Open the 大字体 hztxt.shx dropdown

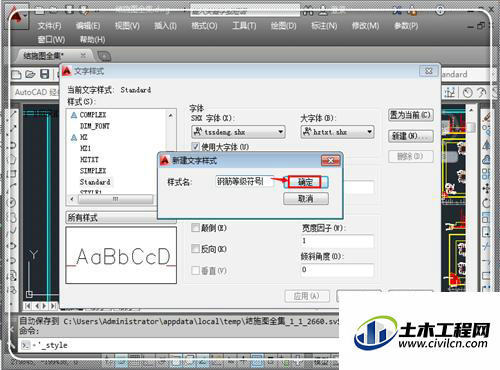pos(337,132)
